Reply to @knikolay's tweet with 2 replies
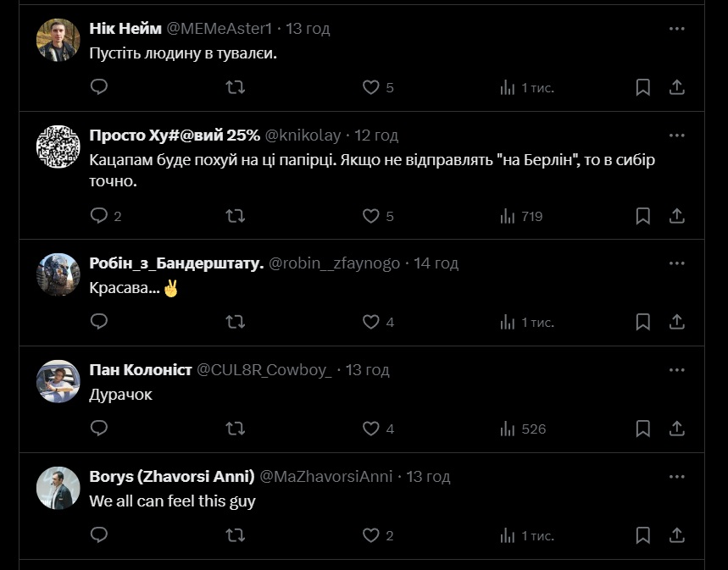This screenshot has width=728, height=570. (x=99, y=216)
